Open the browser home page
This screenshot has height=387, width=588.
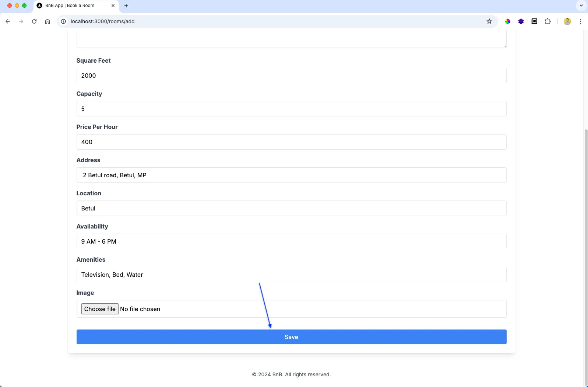point(47,21)
